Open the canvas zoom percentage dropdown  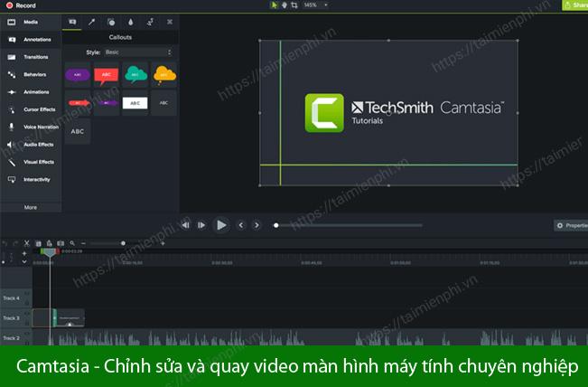(316, 5)
